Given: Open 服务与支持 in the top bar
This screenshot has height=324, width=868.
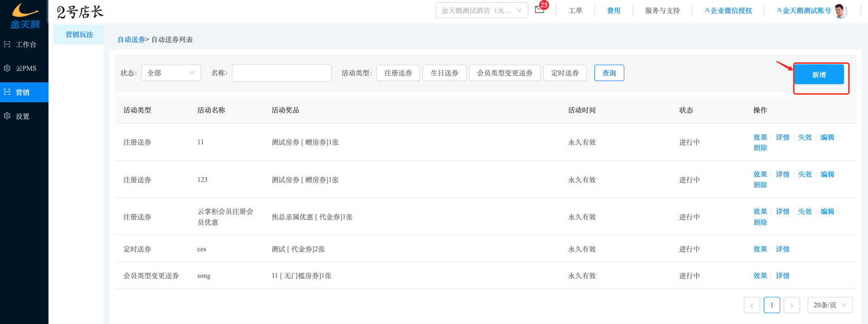Looking at the screenshot, I should click(662, 10).
